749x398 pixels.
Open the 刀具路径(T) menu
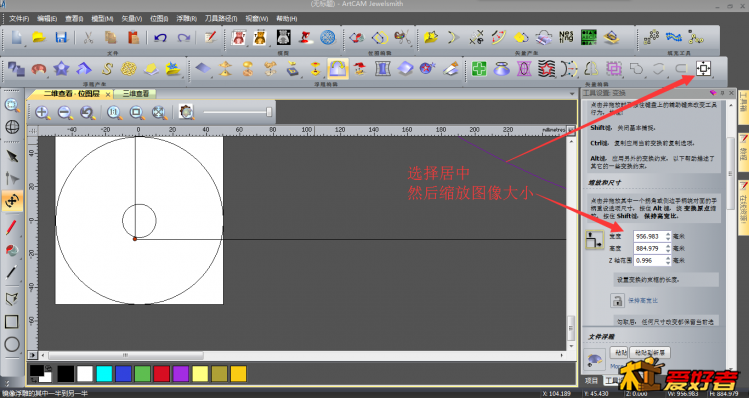pos(221,19)
